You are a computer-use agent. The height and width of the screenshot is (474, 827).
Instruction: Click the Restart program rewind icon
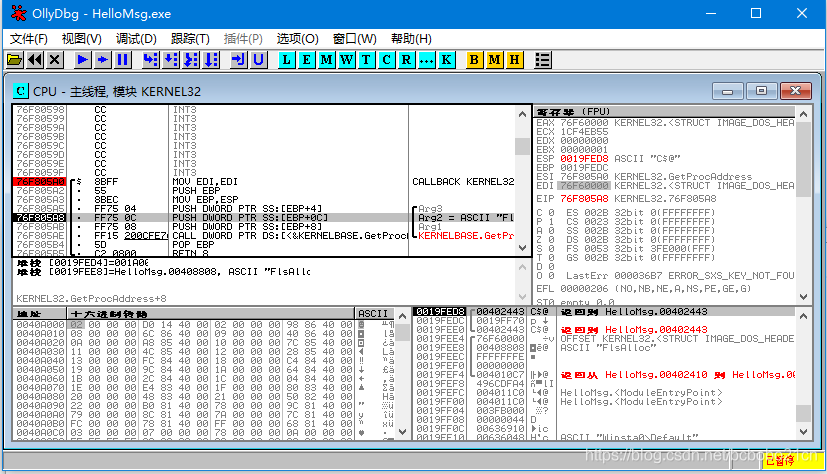tap(35, 60)
